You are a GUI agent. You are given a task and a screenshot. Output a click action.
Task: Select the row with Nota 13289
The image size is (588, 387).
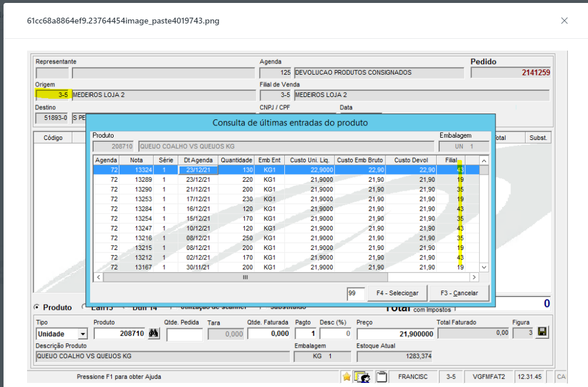pos(286,179)
